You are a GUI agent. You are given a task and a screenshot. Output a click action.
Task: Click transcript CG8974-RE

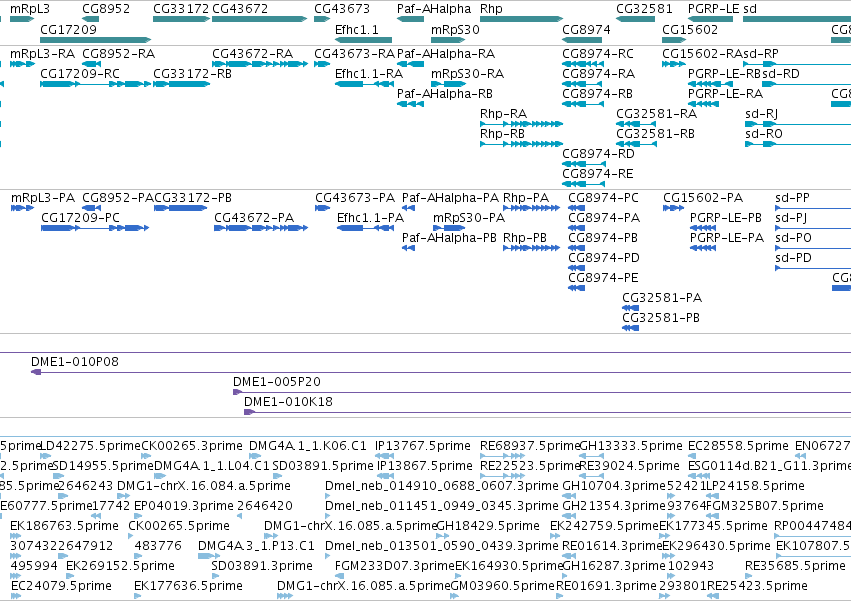click(x=598, y=174)
